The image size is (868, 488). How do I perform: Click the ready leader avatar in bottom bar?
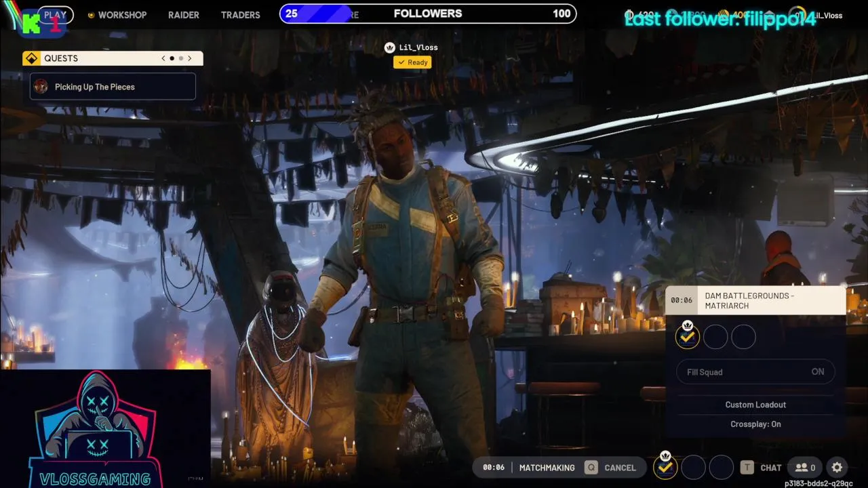[665, 467]
